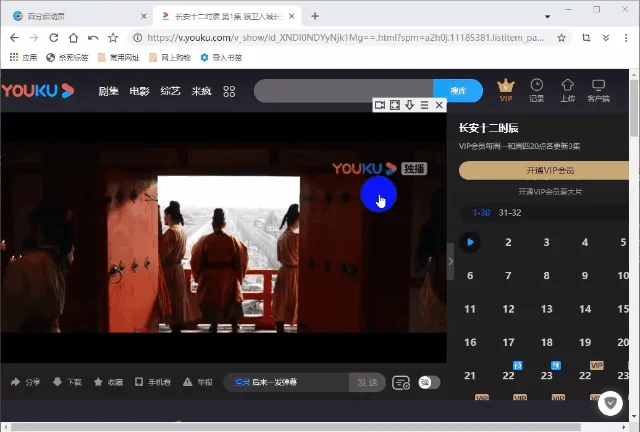
Task: Open the 电影 navigation item
Action: click(x=139, y=91)
